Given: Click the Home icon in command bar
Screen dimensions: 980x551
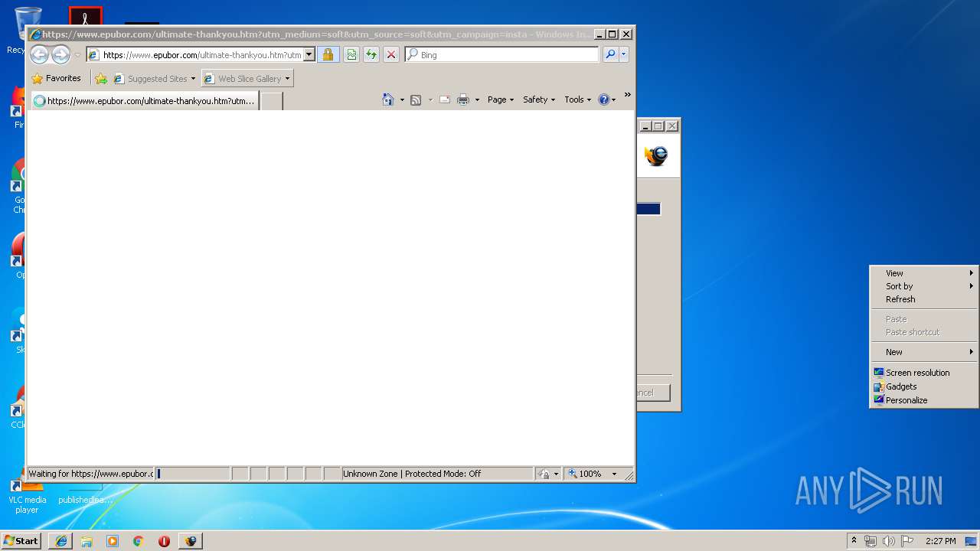Looking at the screenshot, I should [387, 99].
